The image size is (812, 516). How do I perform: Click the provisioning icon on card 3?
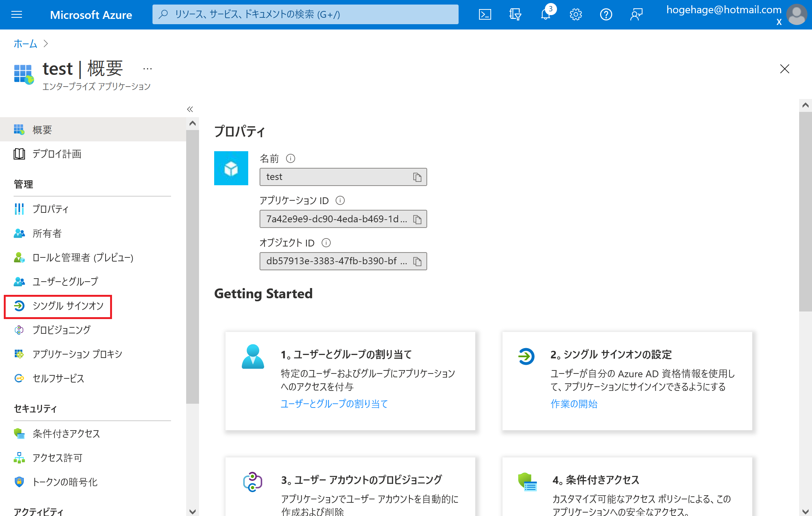click(253, 482)
